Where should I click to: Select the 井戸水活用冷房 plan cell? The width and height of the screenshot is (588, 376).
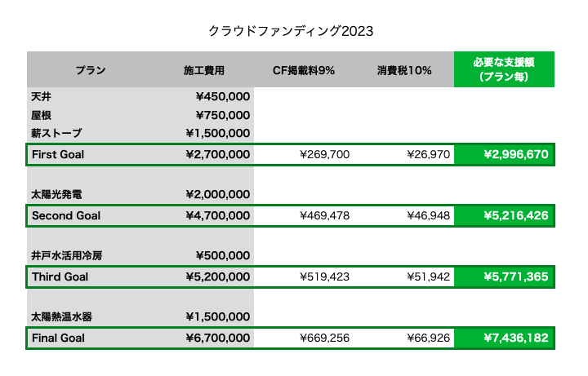pyautogui.click(x=67, y=255)
